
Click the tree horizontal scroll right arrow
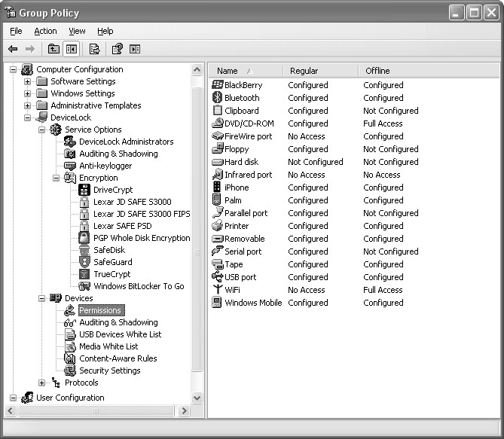(184, 410)
